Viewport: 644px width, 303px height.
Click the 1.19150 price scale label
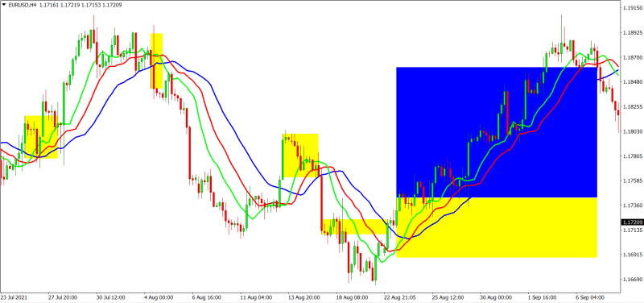(633, 8)
